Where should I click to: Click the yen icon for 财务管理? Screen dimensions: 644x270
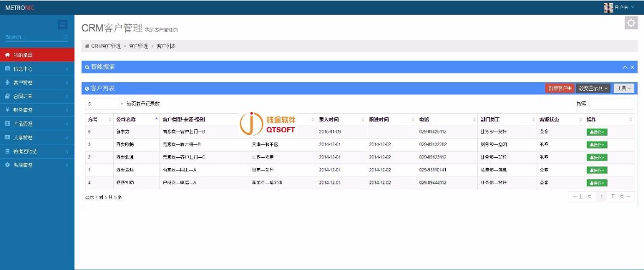(7, 110)
